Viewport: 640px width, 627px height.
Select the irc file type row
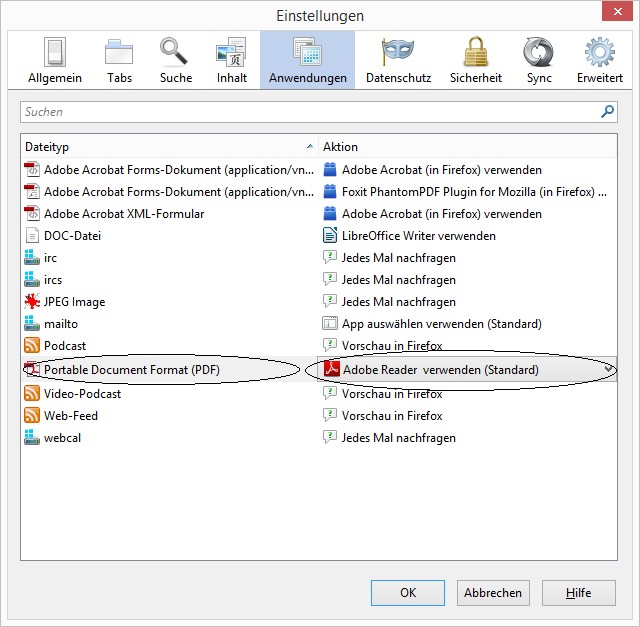coord(169,258)
